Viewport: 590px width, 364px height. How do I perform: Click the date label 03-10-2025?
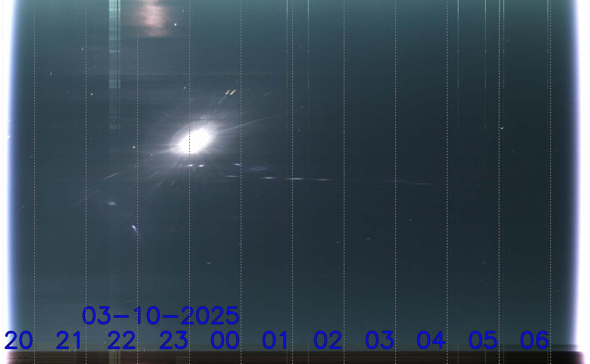tap(161, 316)
